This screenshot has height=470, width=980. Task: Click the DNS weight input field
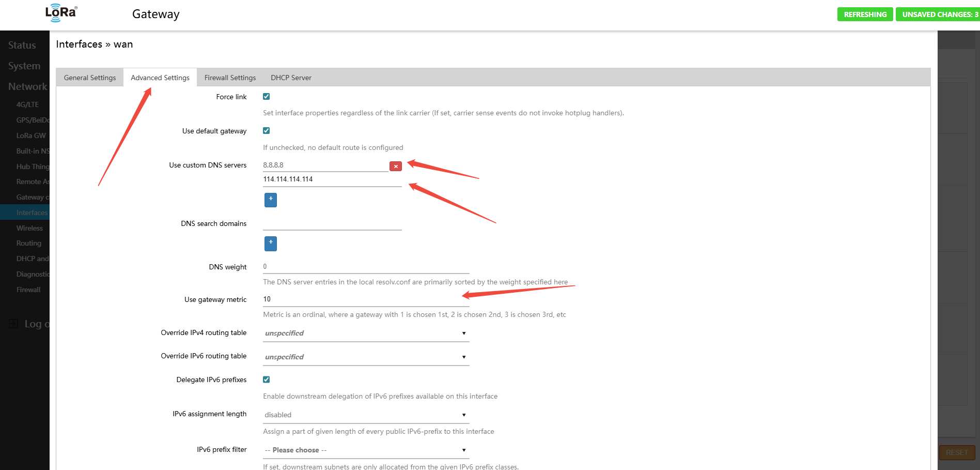366,267
